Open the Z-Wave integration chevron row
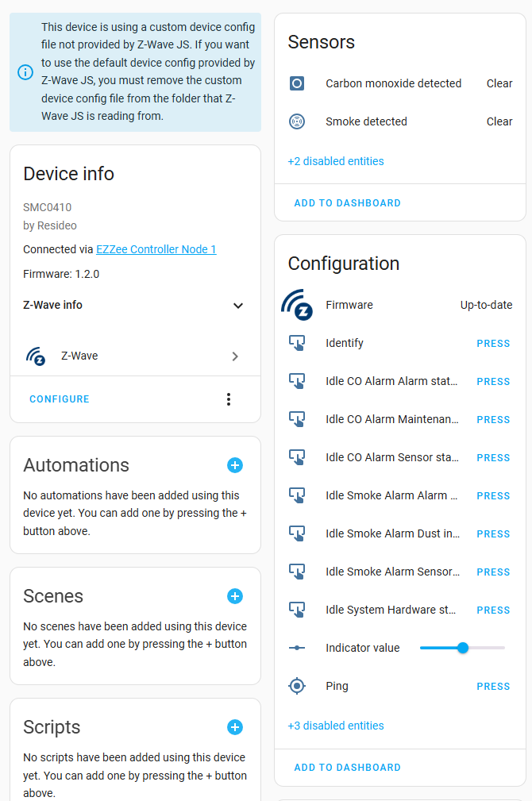This screenshot has width=532, height=801. pyautogui.click(x=135, y=356)
